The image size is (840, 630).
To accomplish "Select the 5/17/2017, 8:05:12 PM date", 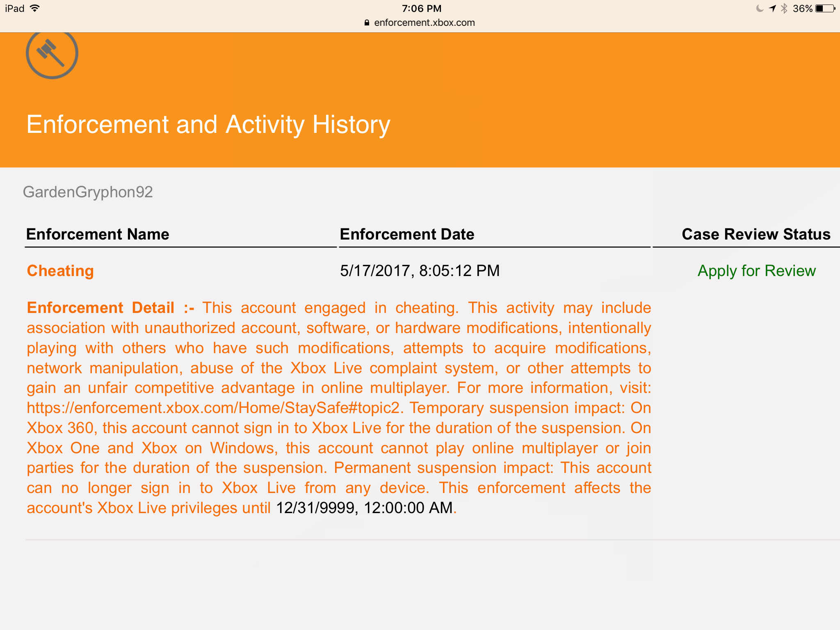I will pyautogui.click(x=420, y=271).
